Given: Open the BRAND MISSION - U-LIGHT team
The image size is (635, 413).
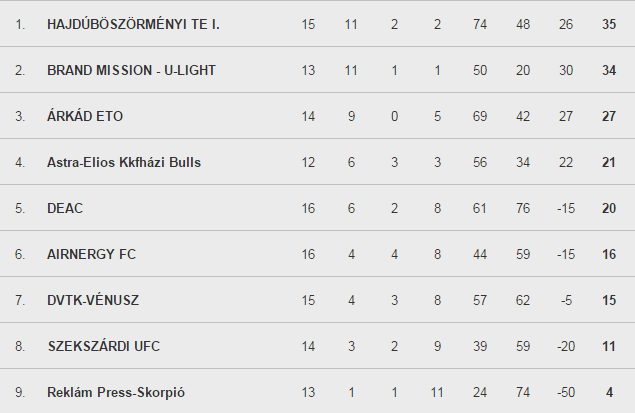Looking at the screenshot, I should pos(131,70).
